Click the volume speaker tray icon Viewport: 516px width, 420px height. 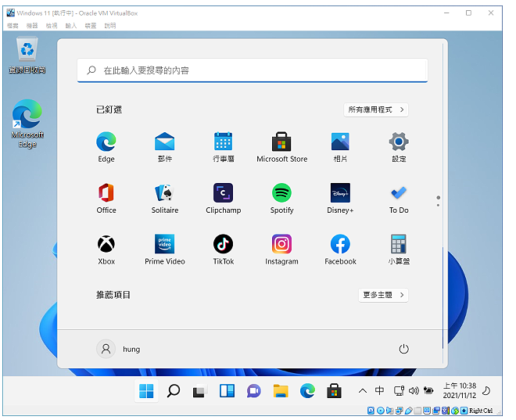[414, 391]
